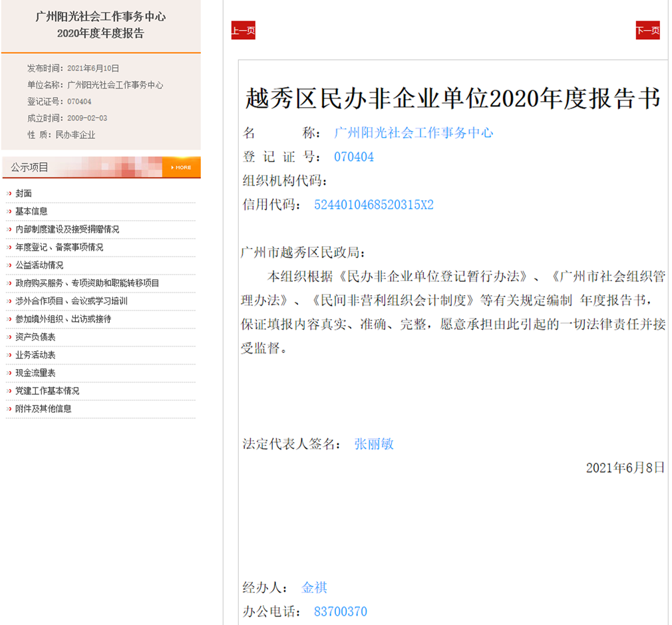Click handler name 金祺
Image resolution: width=672 pixels, height=625 pixels.
[x=314, y=588]
